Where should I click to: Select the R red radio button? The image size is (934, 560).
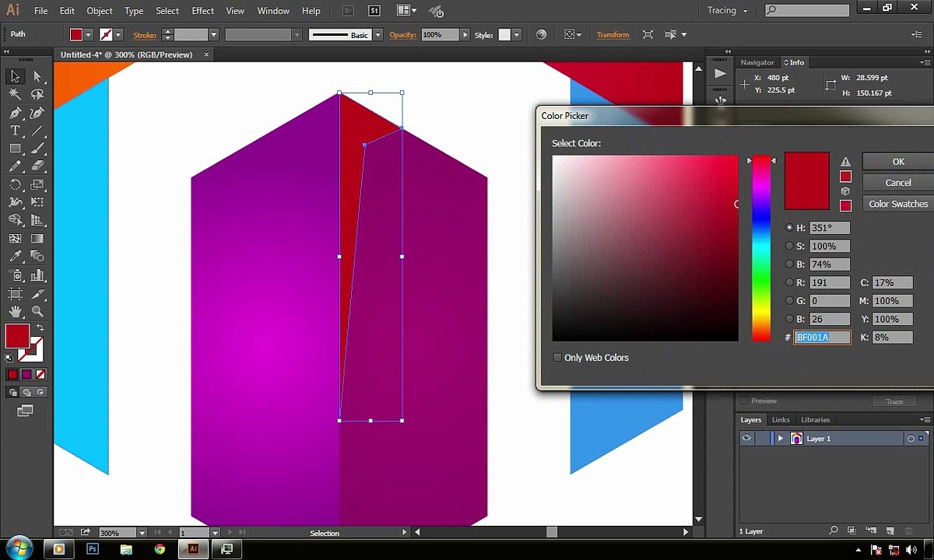tap(789, 282)
